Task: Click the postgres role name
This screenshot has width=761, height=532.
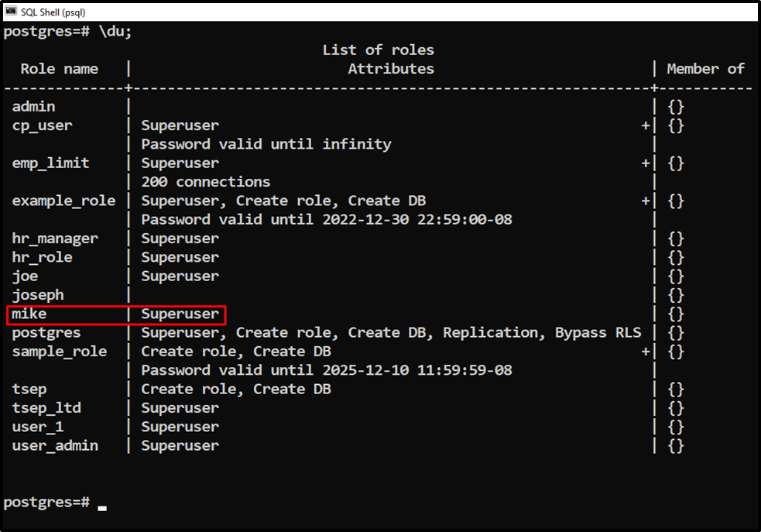Action: point(46,332)
